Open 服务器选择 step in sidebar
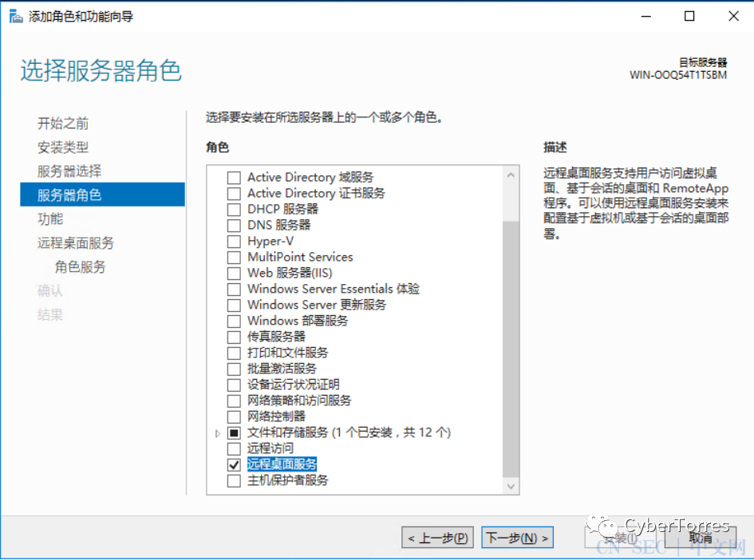Viewport: 754px width, 560px height. (69, 172)
